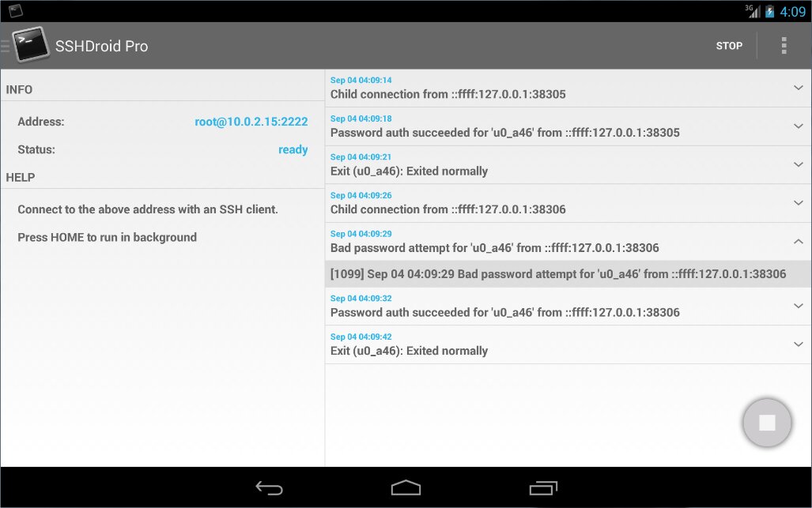Tap the round floating stop button
This screenshot has height=508, width=812.
pos(767,423)
